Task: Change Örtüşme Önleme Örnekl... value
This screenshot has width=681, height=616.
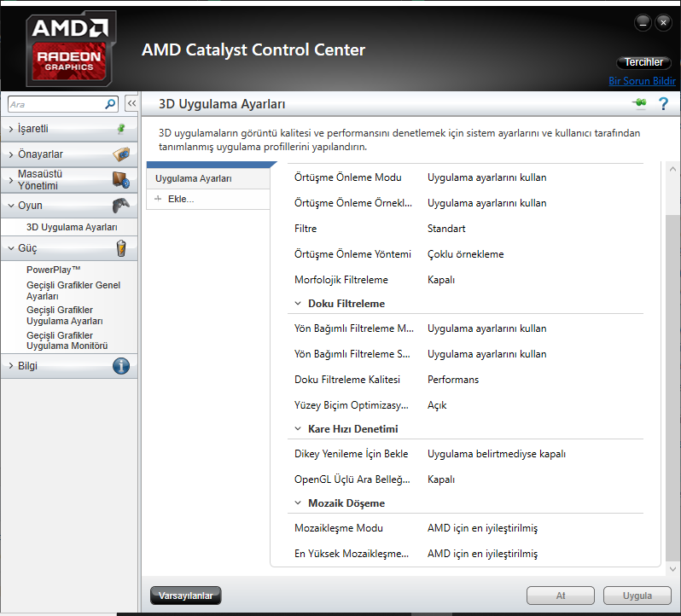Action: pyautogui.click(x=487, y=203)
